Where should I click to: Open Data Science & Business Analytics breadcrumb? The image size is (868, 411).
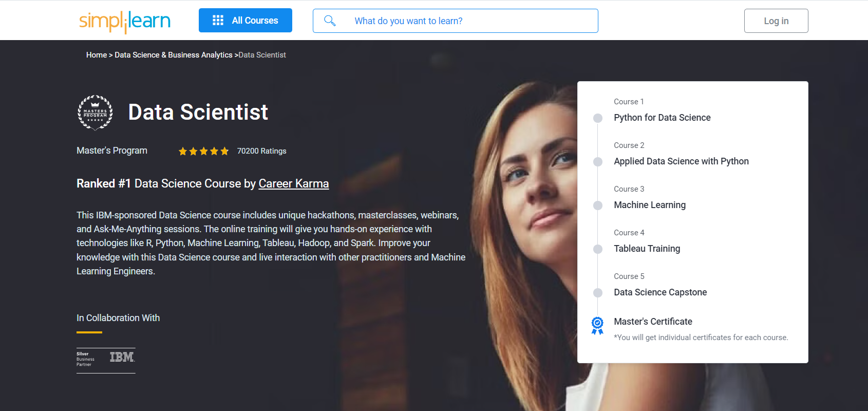tap(173, 55)
